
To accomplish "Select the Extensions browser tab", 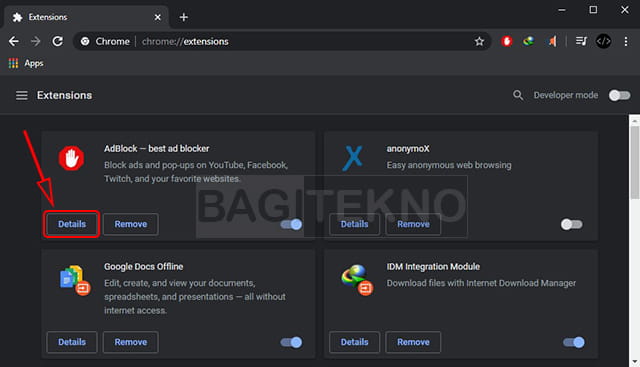I will [86, 17].
